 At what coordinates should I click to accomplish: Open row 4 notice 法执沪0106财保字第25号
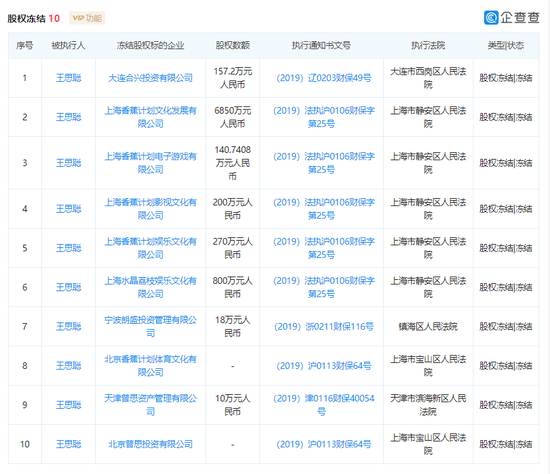(323, 209)
